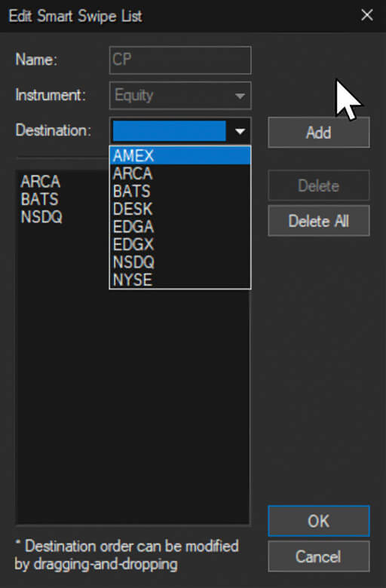The height and width of the screenshot is (588, 386).
Task: Select ARCA entry in swipe list
Action: coord(41,181)
